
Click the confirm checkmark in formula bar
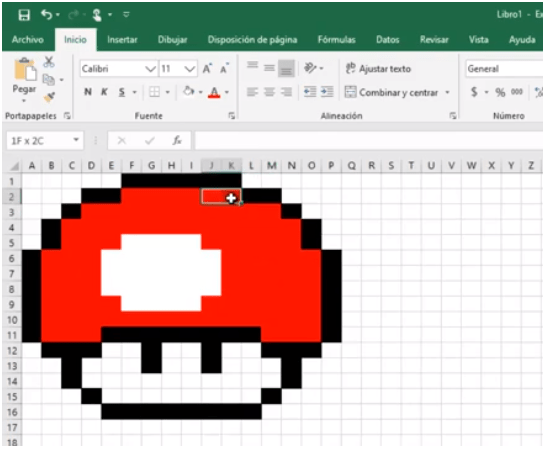coord(150,141)
